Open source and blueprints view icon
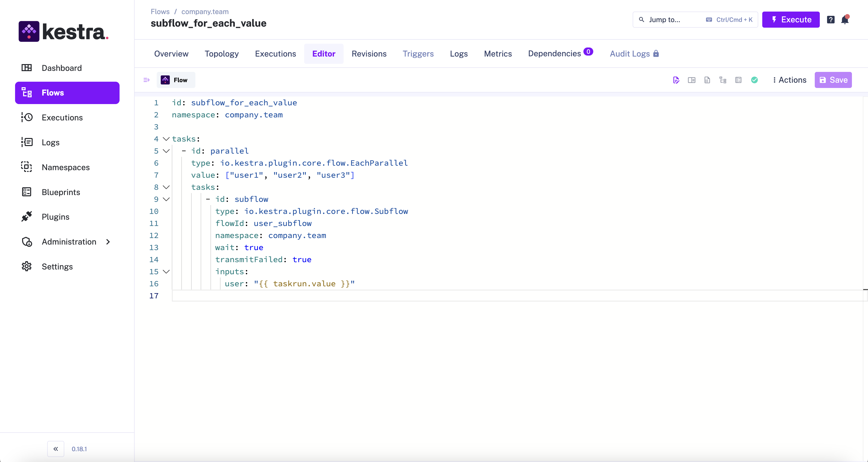 (738, 80)
